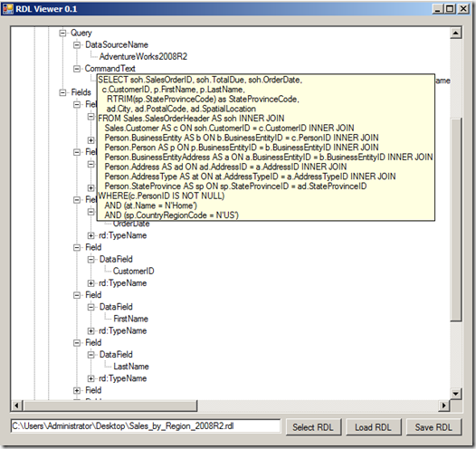The width and height of the screenshot is (476, 449).
Task: Select the LastName tree item
Action: pos(131,366)
